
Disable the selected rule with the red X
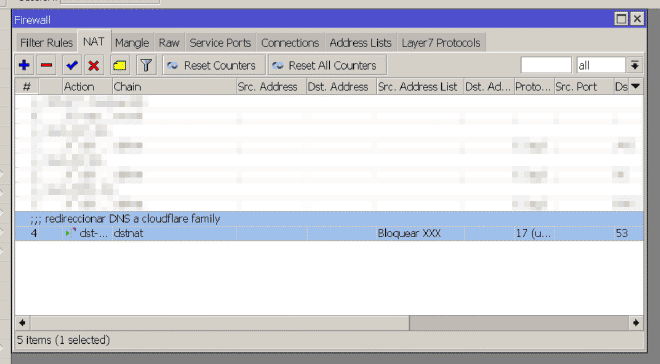(x=93, y=65)
